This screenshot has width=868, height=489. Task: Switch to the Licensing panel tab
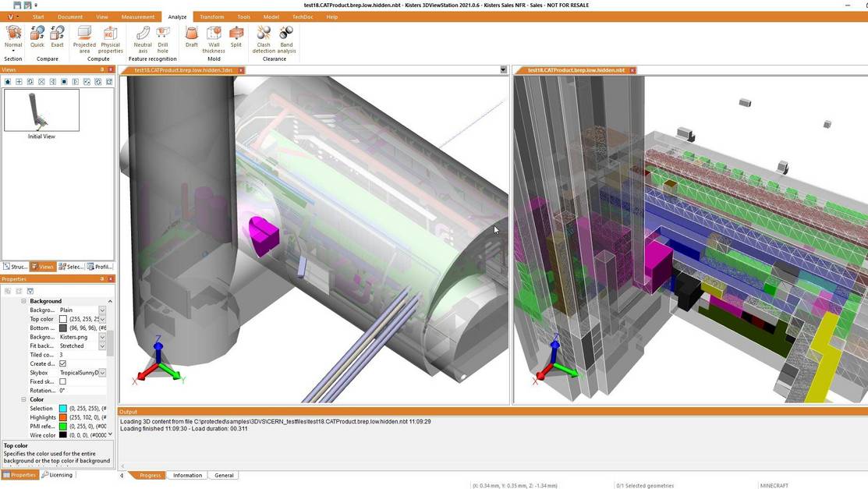coord(57,475)
